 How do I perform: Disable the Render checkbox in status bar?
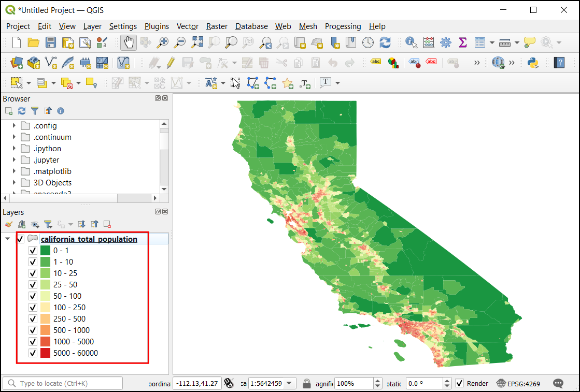point(459,384)
